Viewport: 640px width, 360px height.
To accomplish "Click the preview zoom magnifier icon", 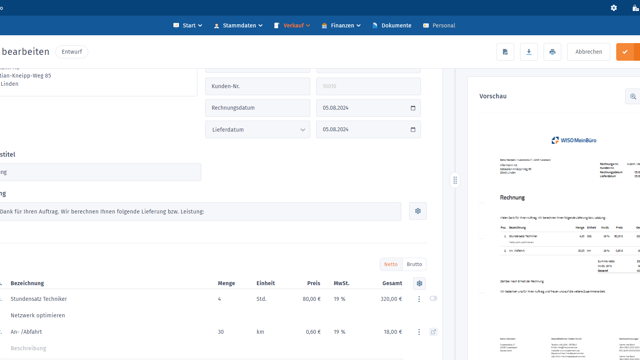I will [x=633, y=96].
